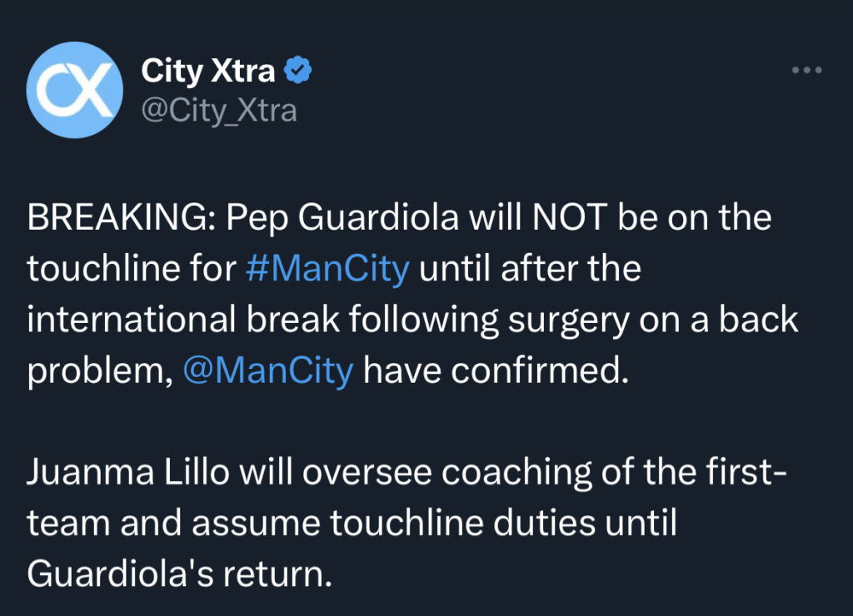Viewport: 853px width, 616px height.
Task: Click the City Xtra display name
Action: coord(208,72)
